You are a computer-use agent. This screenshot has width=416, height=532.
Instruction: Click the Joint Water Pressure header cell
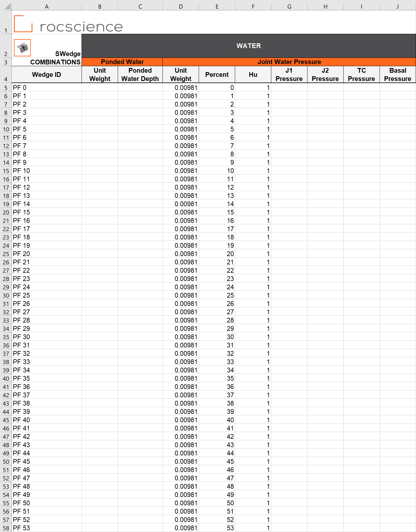click(x=289, y=62)
